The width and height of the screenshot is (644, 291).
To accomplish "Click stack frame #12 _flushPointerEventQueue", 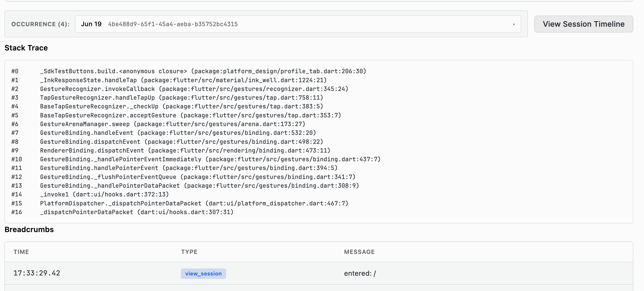I will tap(184, 177).
